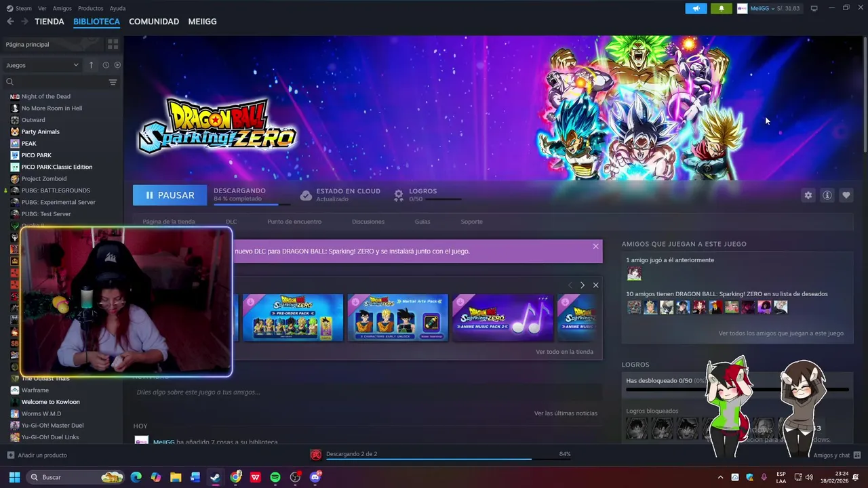868x488 pixels.
Task: Switch library to grid view icon
Action: coord(113,44)
